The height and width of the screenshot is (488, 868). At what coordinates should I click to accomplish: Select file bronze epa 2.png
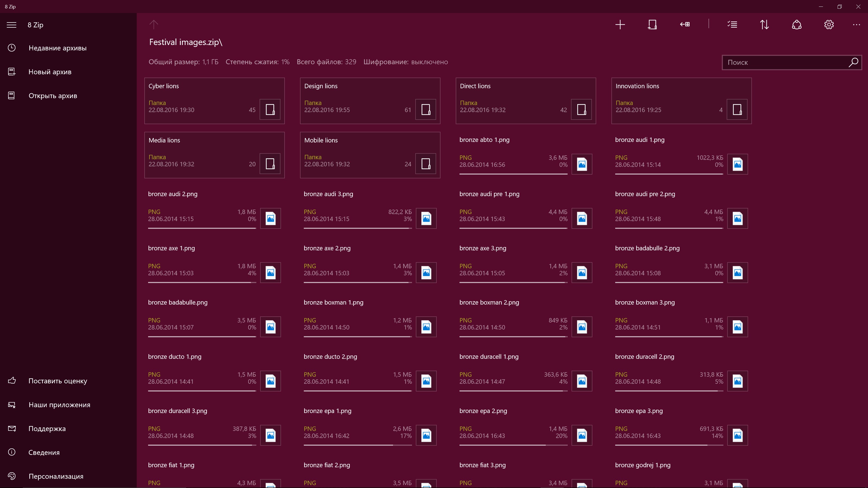point(526,426)
